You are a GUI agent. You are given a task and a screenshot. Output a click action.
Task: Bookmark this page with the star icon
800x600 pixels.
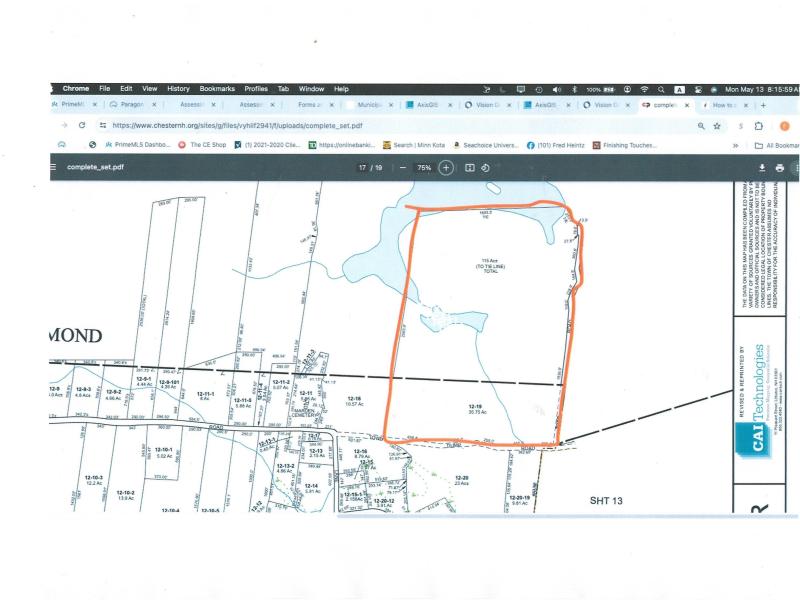pos(717,126)
